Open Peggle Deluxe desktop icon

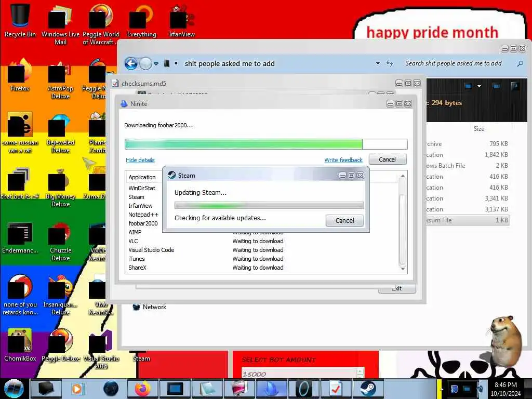[60, 345]
